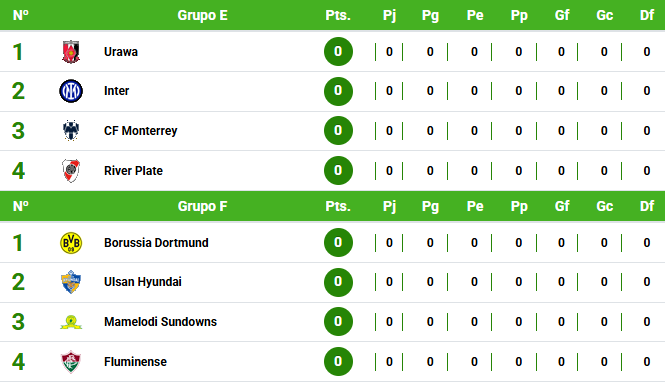Select the River Plate shield icon
Viewport: 665px width, 382px height.
[x=71, y=170]
